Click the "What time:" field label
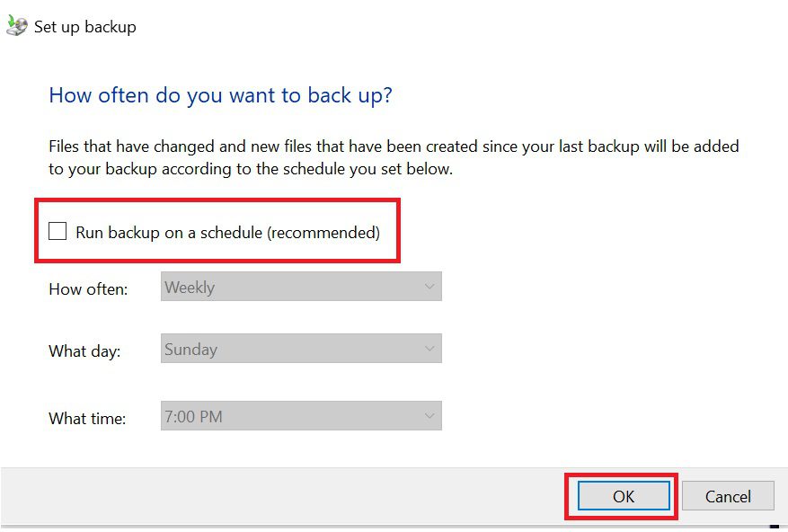Screen dimensions: 788x532 point(87,419)
